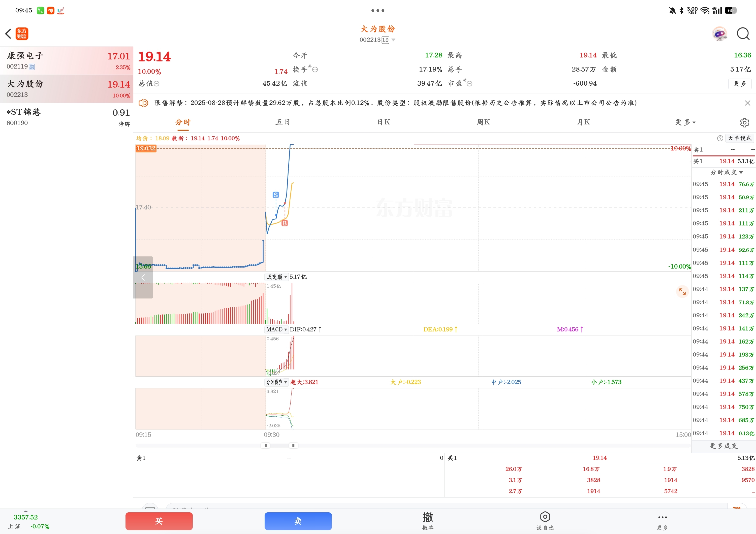This screenshot has height=534, width=756.
Task: Tap the info icon next to 市盈
Action: point(469,84)
